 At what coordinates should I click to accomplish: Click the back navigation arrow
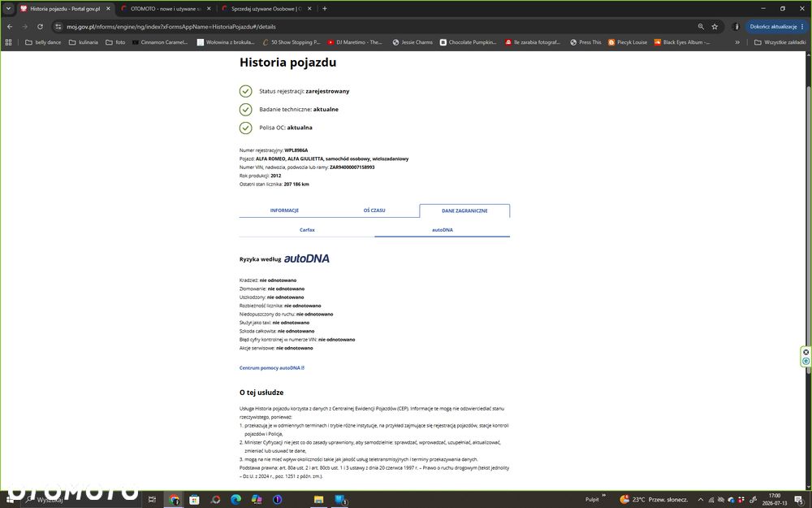tap(10, 27)
